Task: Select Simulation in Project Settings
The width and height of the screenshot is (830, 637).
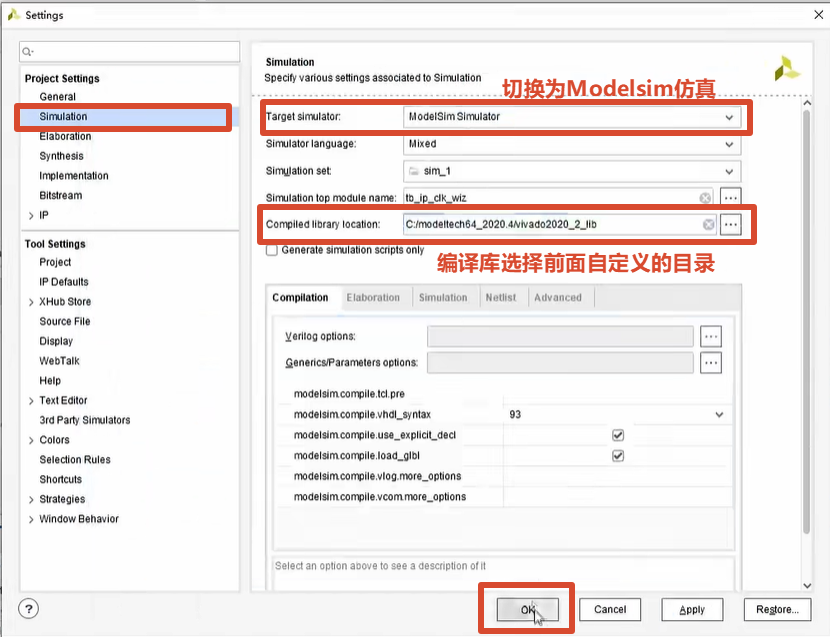Action: [63, 116]
